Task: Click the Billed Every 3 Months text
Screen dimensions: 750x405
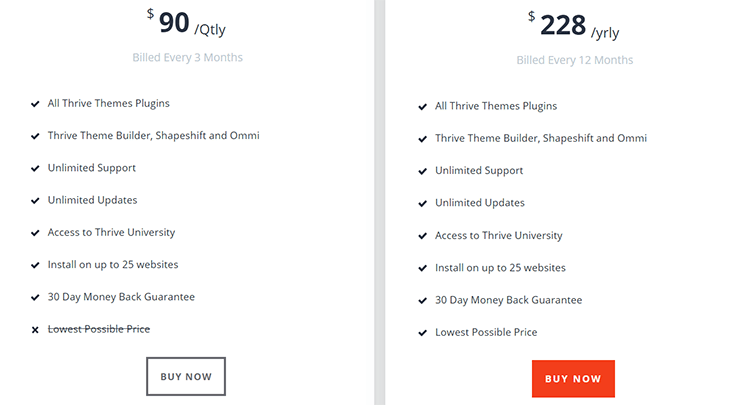Action: pos(187,57)
